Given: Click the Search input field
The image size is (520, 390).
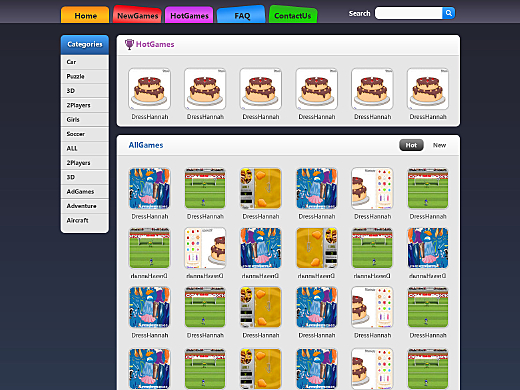Looking at the screenshot, I should (409, 13).
